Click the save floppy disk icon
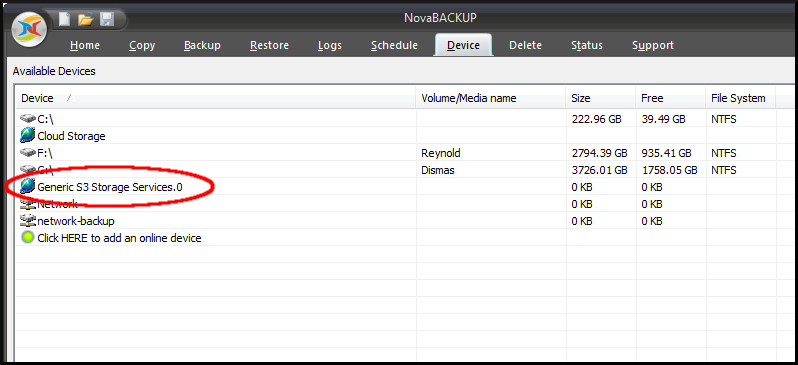This screenshot has height=365, width=798. (x=107, y=19)
